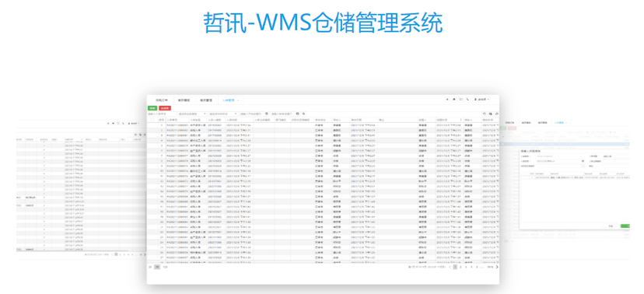The width and height of the screenshot is (644, 294).
Task: Click the fullscreen grid icon in the main header
Action: (x=460, y=99)
